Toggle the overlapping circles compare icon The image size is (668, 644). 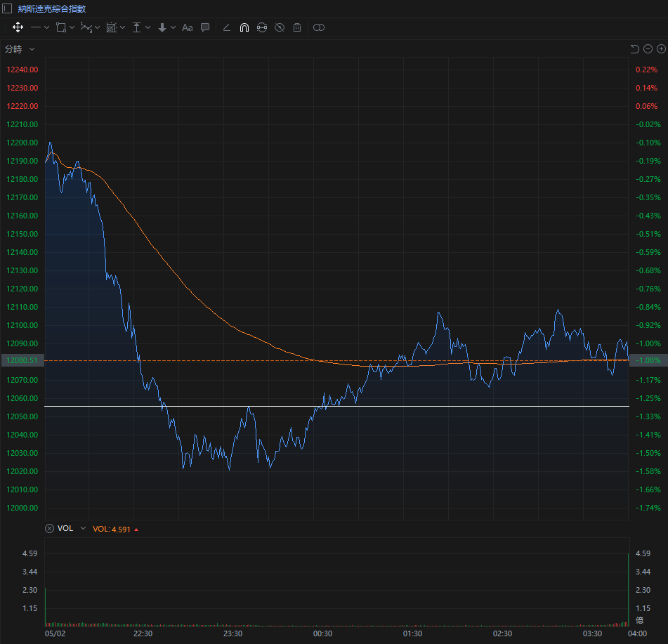point(319,27)
